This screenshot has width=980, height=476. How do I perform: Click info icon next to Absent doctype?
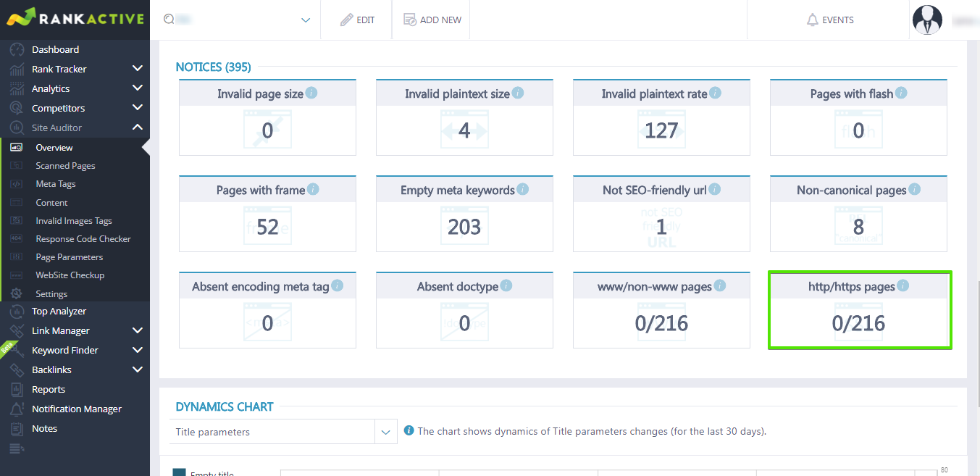pos(506,285)
